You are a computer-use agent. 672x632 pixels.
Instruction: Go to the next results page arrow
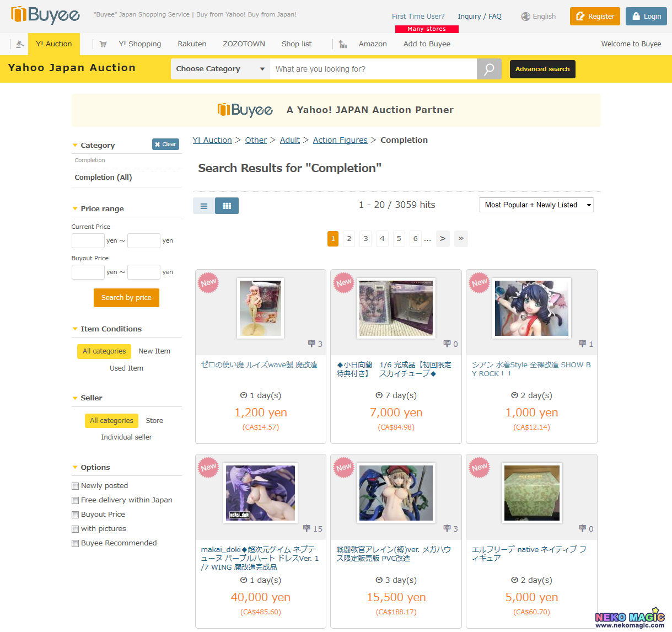click(x=443, y=239)
